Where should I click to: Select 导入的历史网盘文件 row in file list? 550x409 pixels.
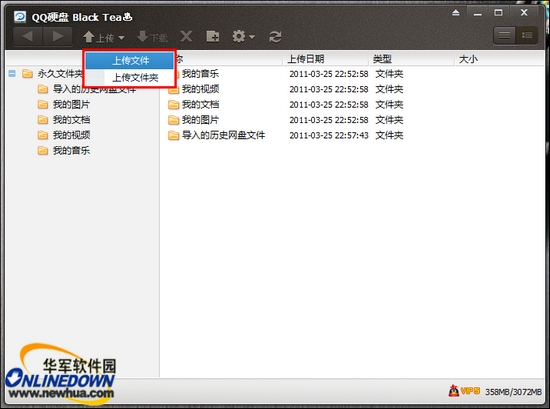click(x=352, y=135)
